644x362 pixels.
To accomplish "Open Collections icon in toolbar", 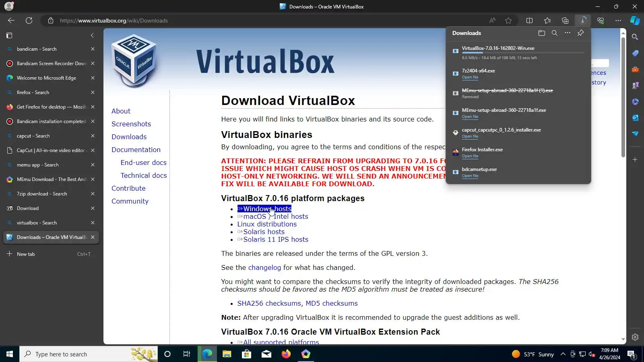I will click(565, 21).
